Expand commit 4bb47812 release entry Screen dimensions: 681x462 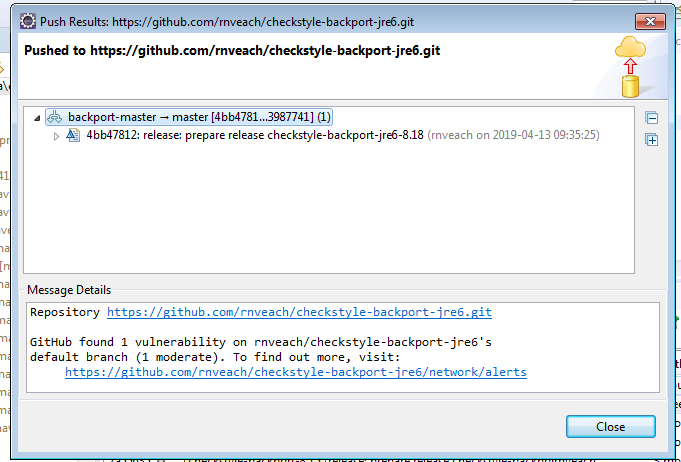point(56,136)
